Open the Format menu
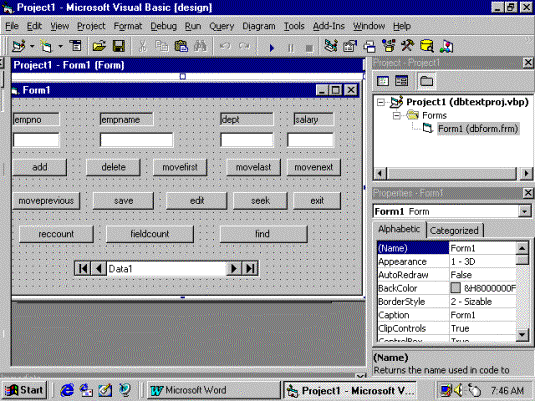This screenshot has height=401, width=535. tap(128, 26)
